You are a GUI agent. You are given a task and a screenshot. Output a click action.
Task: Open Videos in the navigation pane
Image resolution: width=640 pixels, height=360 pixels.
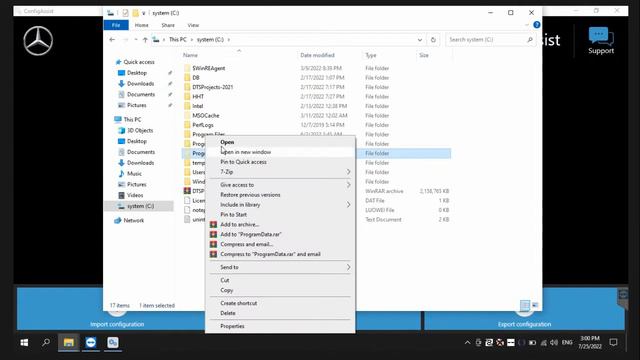(135, 196)
